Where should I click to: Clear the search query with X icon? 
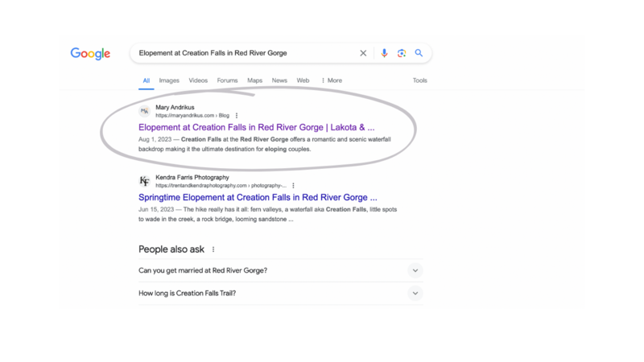pyautogui.click(x=363, y=53)
